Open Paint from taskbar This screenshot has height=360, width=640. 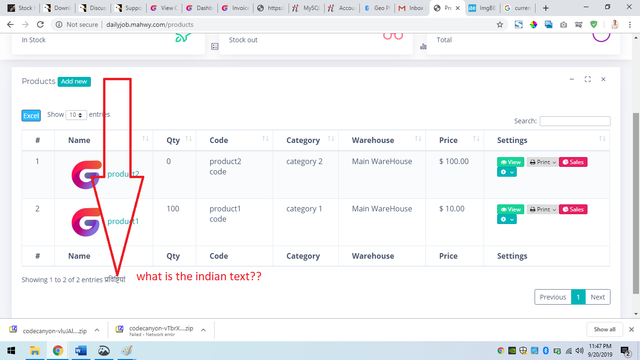pyautogui.click(x=127, y=351)
